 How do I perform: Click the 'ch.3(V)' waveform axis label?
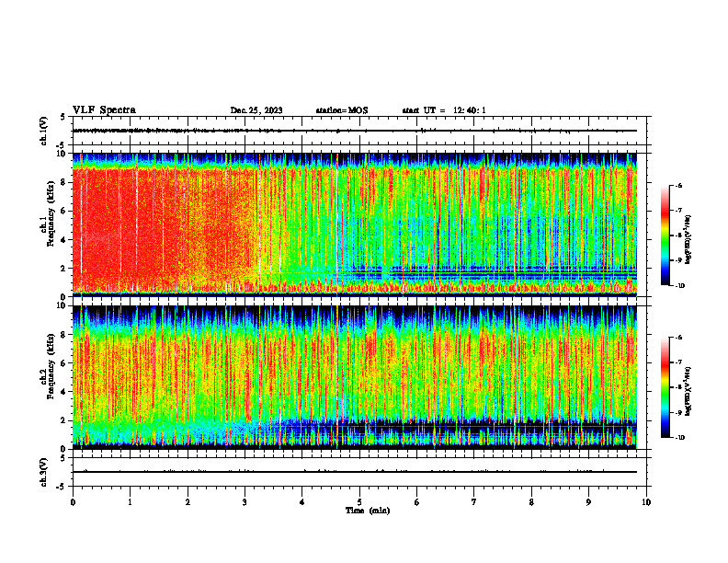click(x=44, y=472)
